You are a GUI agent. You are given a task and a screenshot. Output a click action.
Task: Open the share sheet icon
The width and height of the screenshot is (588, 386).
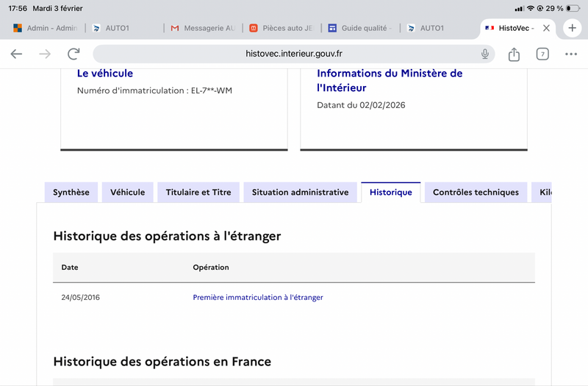coord(514,54)
